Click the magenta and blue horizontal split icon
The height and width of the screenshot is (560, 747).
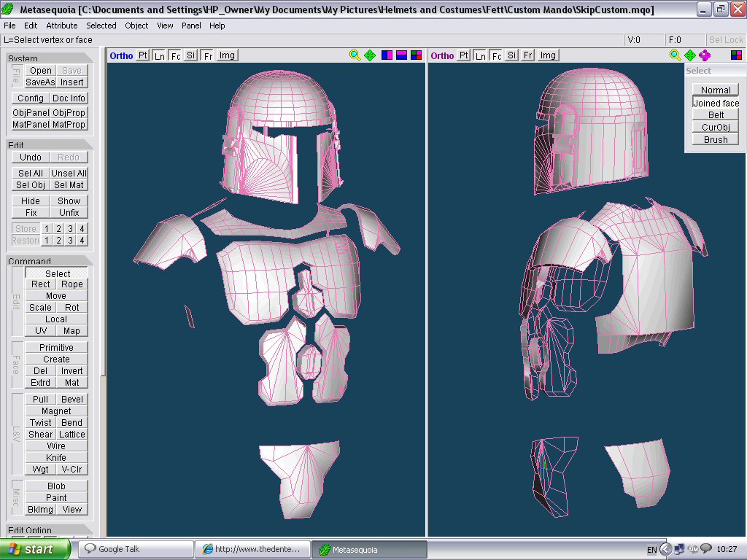pos(402,55)
